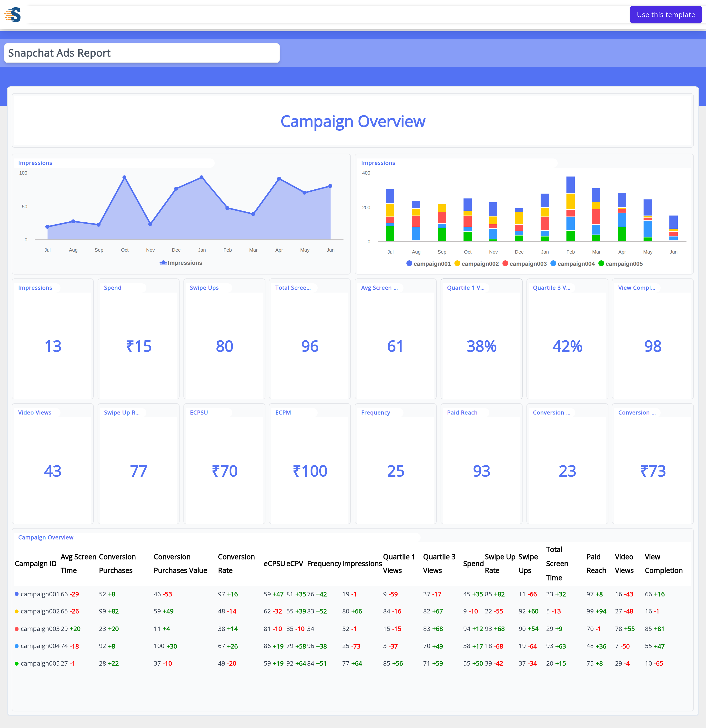706x728 pixels.
Task: Click the View Completion column header
Action: (x=664, y=563)
